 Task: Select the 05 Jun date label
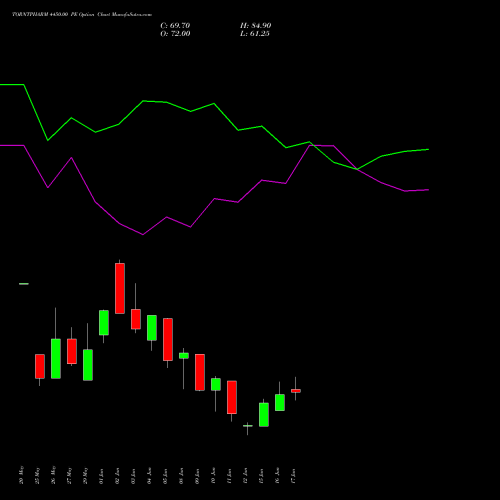[x=166, y=476]
